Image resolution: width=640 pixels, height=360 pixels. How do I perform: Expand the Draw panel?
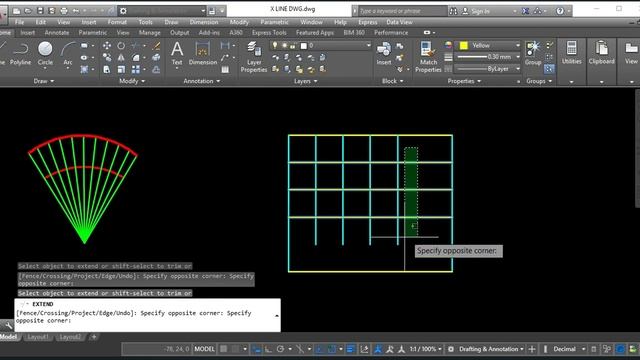(x=44, y=81)
